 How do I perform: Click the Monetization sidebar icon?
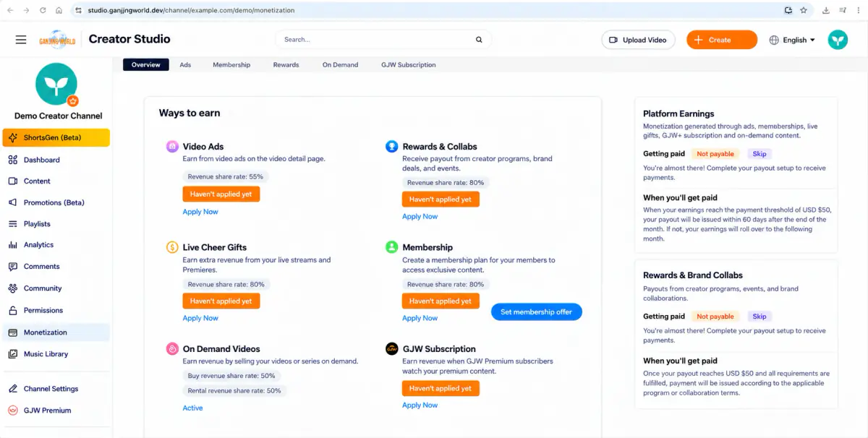[x=13, y=332]
